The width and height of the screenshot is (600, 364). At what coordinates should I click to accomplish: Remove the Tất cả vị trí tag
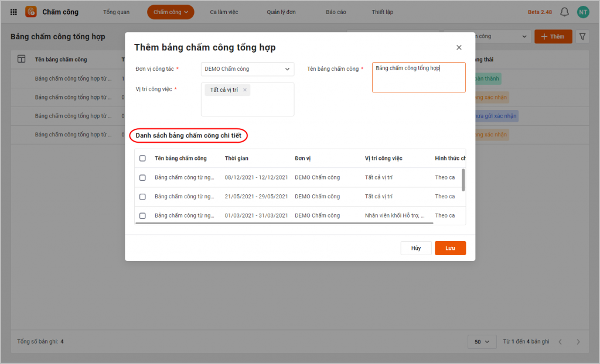pyautogui.click(x=245, y=90)
